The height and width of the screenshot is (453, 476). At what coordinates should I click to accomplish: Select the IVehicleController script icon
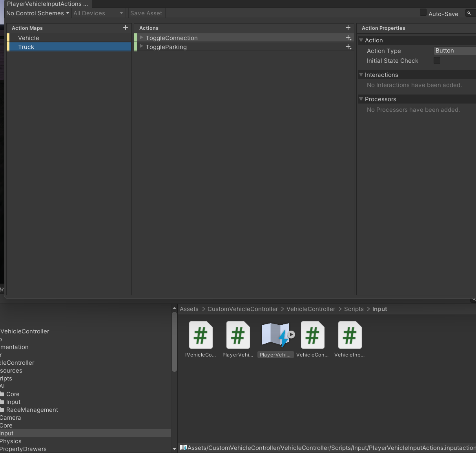point(201,335)
